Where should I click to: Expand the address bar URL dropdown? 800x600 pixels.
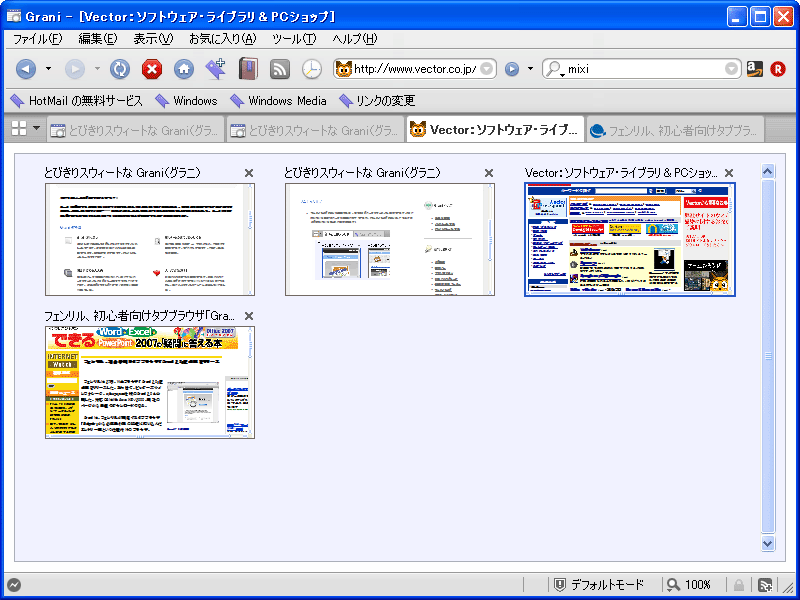pyautogui.click(x=487, y=69)
